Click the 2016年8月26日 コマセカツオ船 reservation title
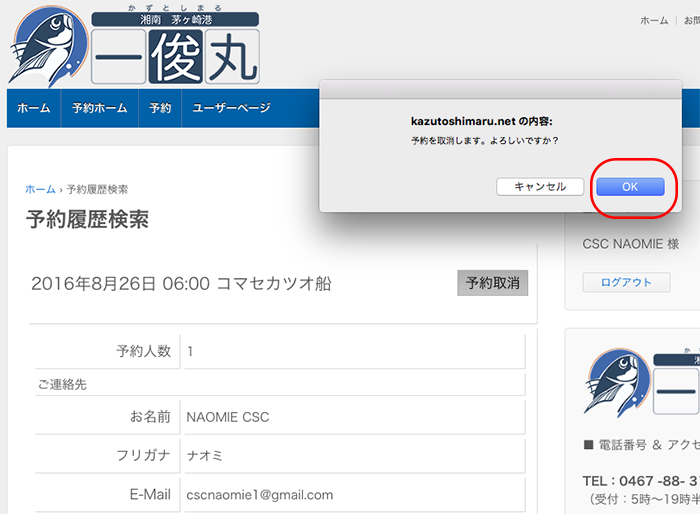The image size is (700, 514). (181, 284)
